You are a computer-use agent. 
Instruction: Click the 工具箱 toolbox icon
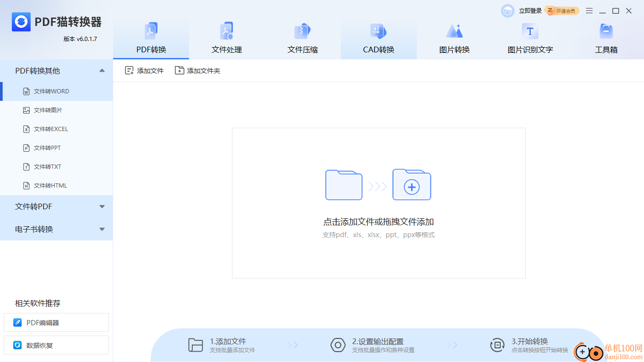pos(606,32)
